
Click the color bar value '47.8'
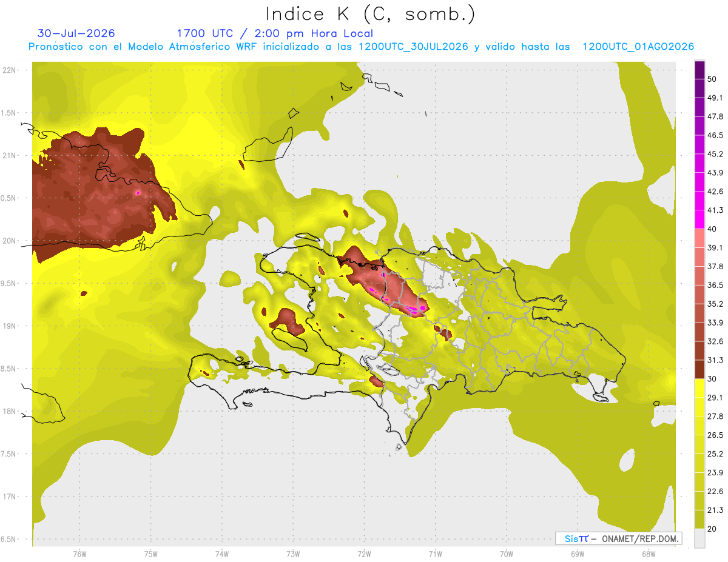click(x=715, y=116)
